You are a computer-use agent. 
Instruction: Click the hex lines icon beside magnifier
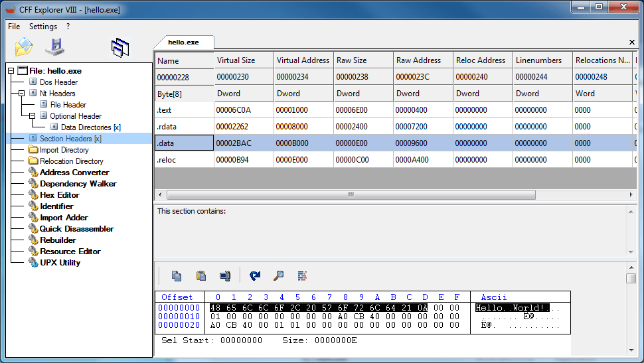(x=302, y=276)
